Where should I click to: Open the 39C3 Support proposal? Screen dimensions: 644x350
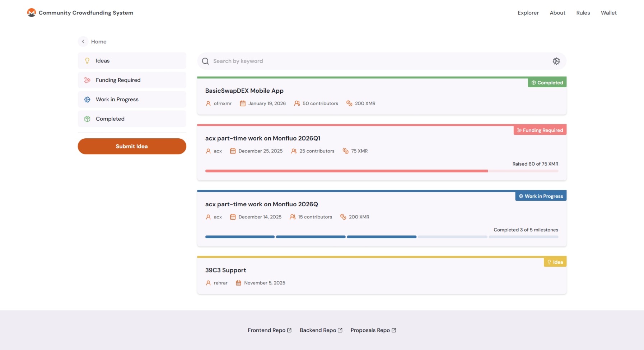coord(225,270)
